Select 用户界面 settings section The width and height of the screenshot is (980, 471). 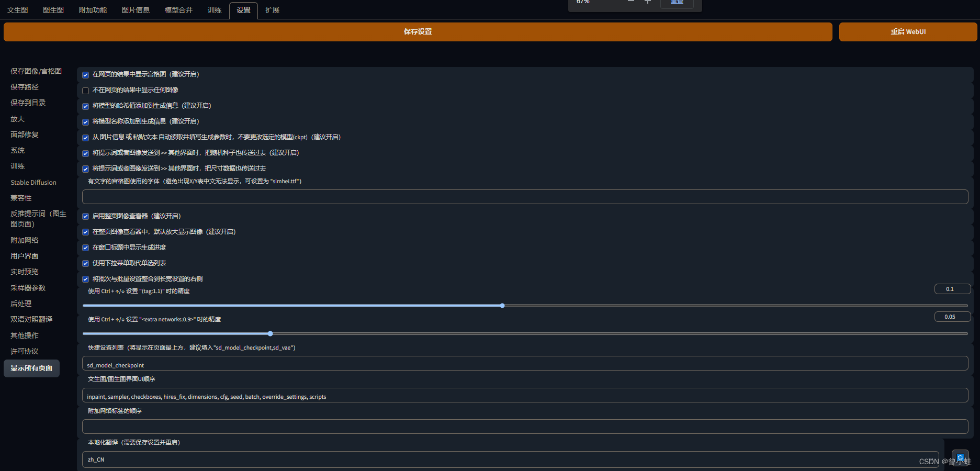point(25,256)
